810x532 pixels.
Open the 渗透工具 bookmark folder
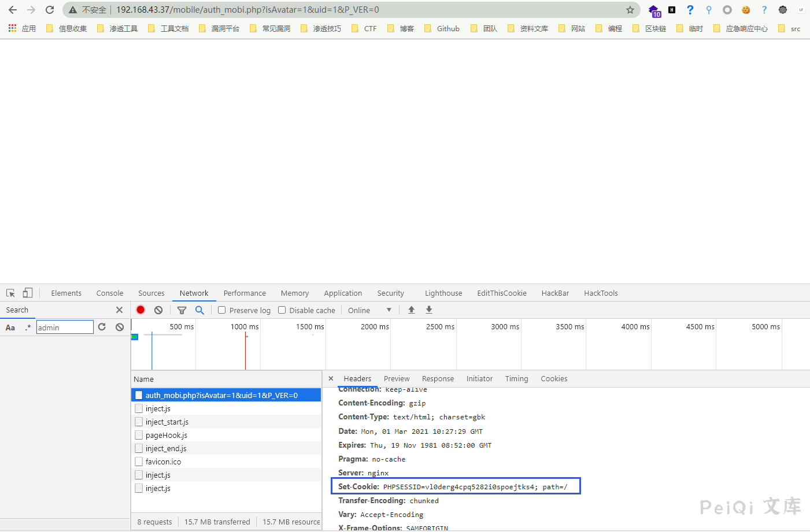pos(117,28)
